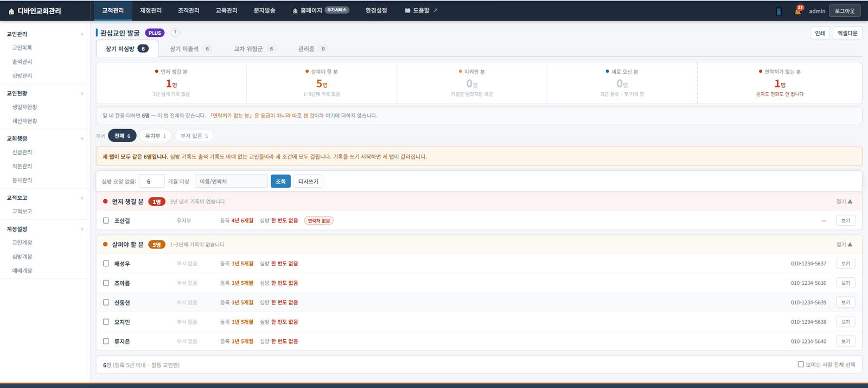Click the 연락처가 없는 분 summary card
868x388 pixels.
[780, 82]
